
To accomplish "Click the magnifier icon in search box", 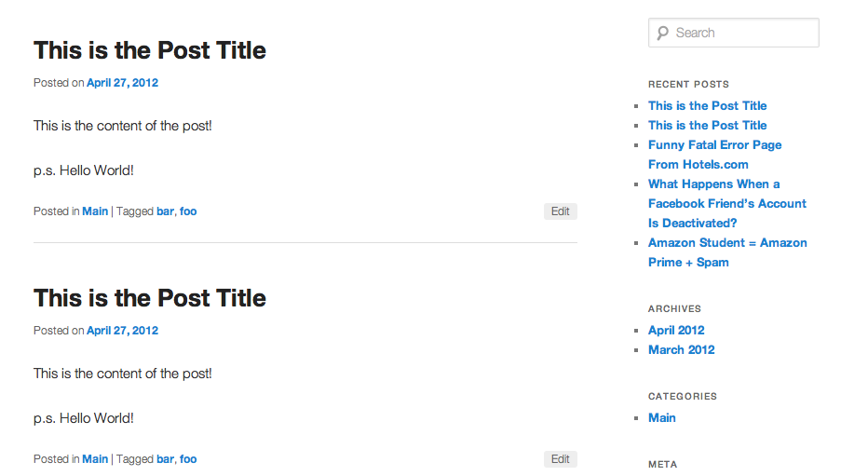I will click(x=662, y=33).
